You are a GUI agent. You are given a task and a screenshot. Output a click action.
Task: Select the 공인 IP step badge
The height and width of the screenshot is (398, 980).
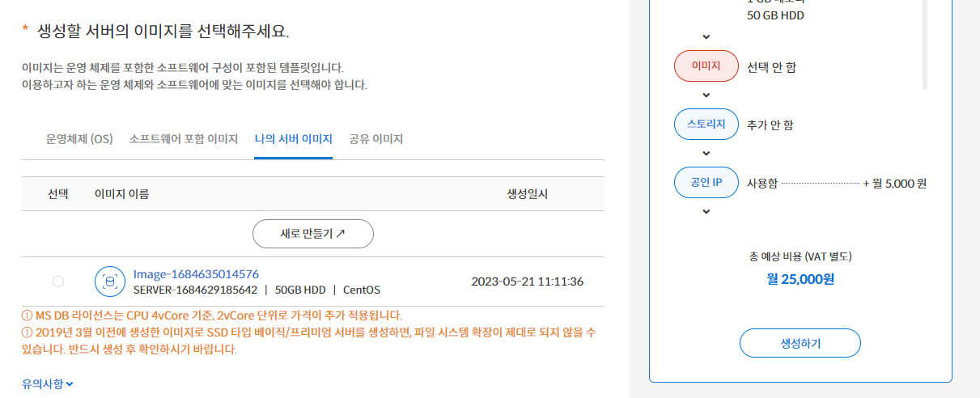click(x=706, y=183)
